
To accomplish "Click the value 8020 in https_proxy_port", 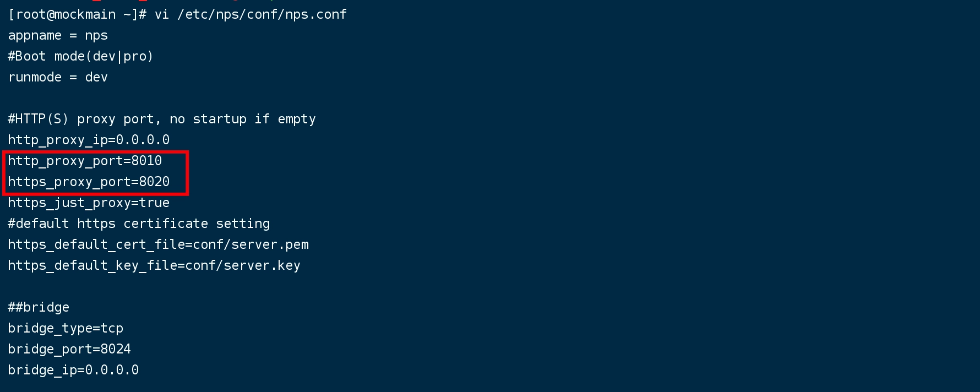I will (x=154, y=182).
